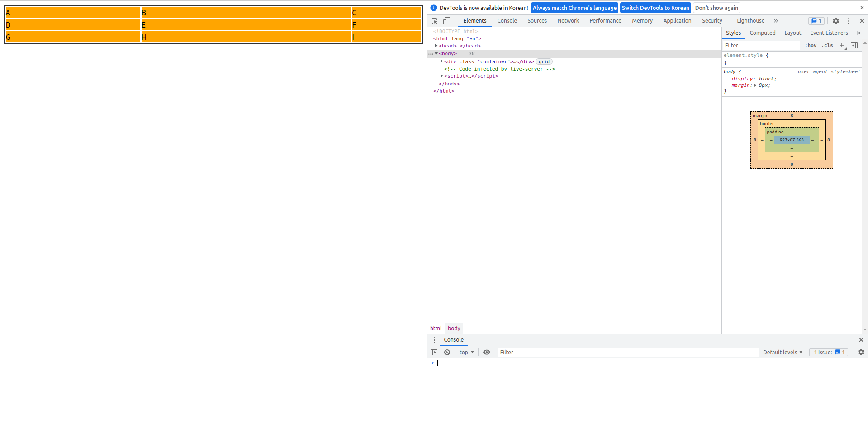Open the top JavaScript context dropdown
The width and height of the screenshot is (868, 423).
467,352
